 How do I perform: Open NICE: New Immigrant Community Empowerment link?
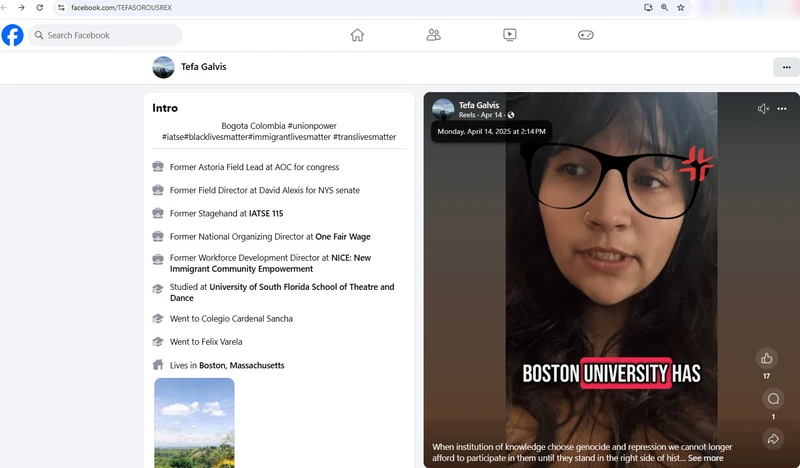tap(270, 263)
